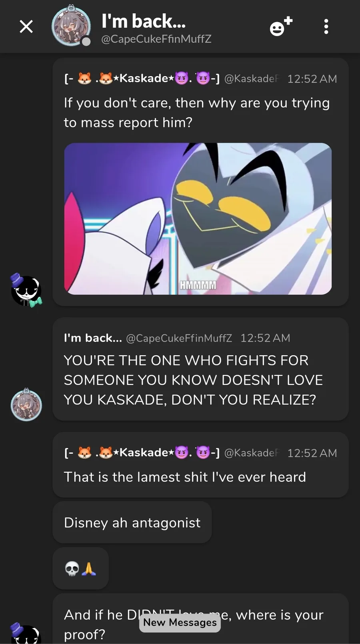Select the 'Disney ah antagonist' message bubble

click(x=132, y=522)
